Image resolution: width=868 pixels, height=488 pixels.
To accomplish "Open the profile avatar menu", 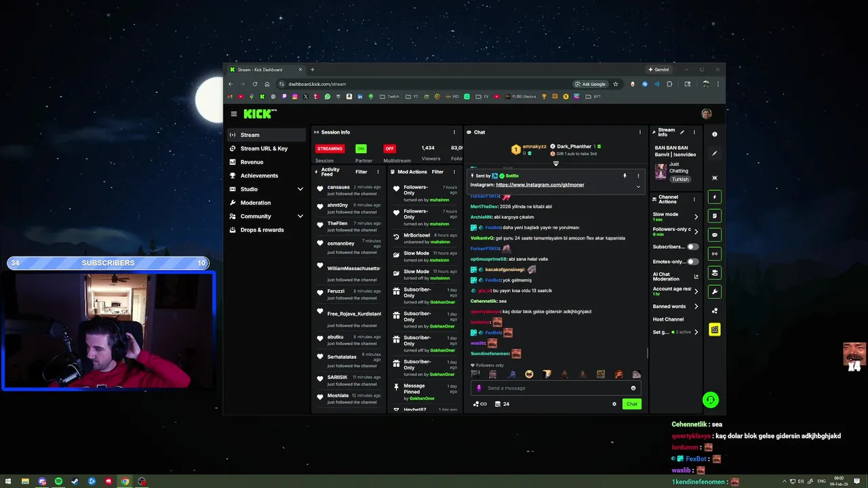I will click(707, 114).
